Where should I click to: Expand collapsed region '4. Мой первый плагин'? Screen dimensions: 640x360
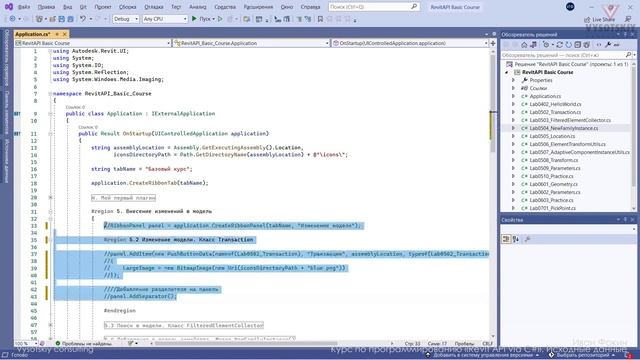pyautogui.click(x=50, y=198)
